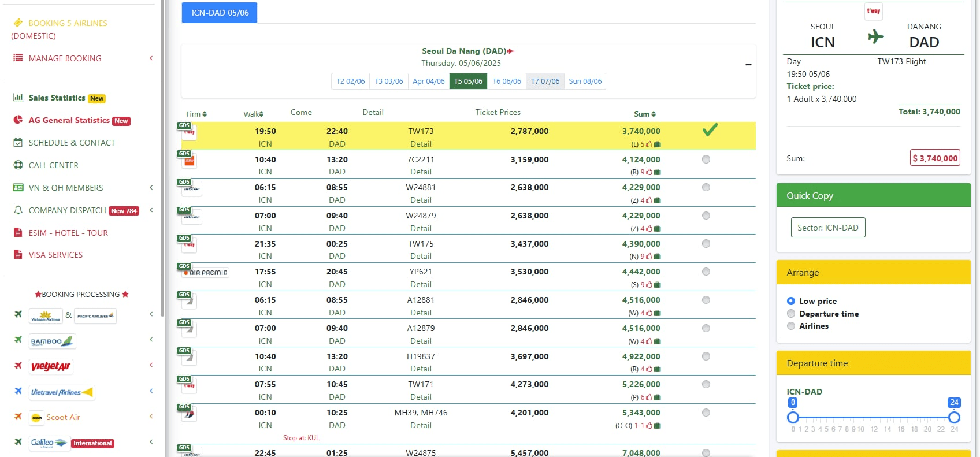The width and height of the screenshot is (980, 457).
Task: Expand the Bamboo airline chevron
Action: [151, 339]
